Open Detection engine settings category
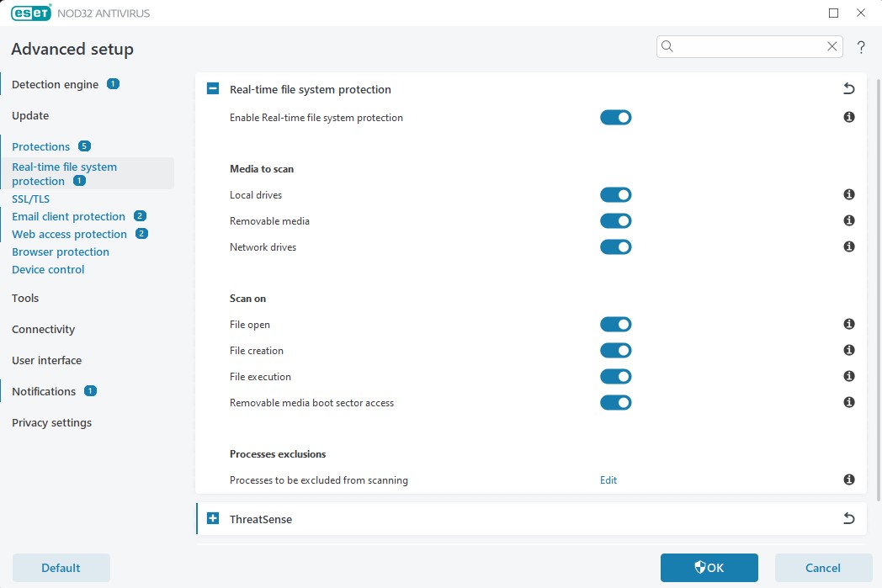The width and height of the screenshot is (882, 588). [56, 84]
